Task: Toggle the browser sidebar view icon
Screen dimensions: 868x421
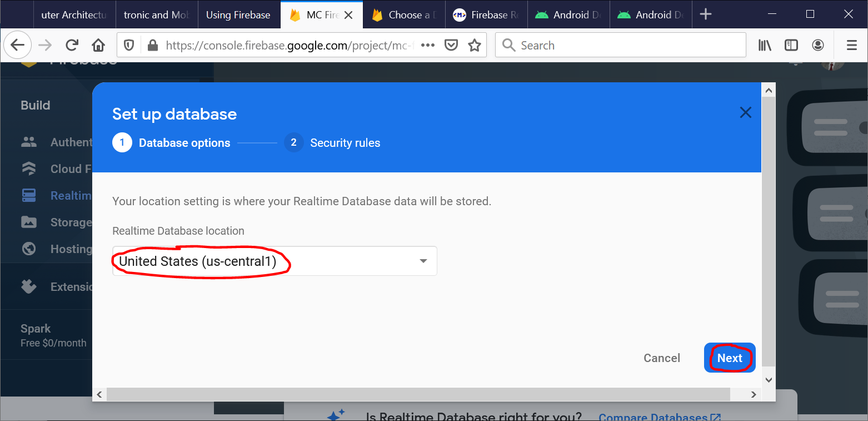Action: pos(791,46)
